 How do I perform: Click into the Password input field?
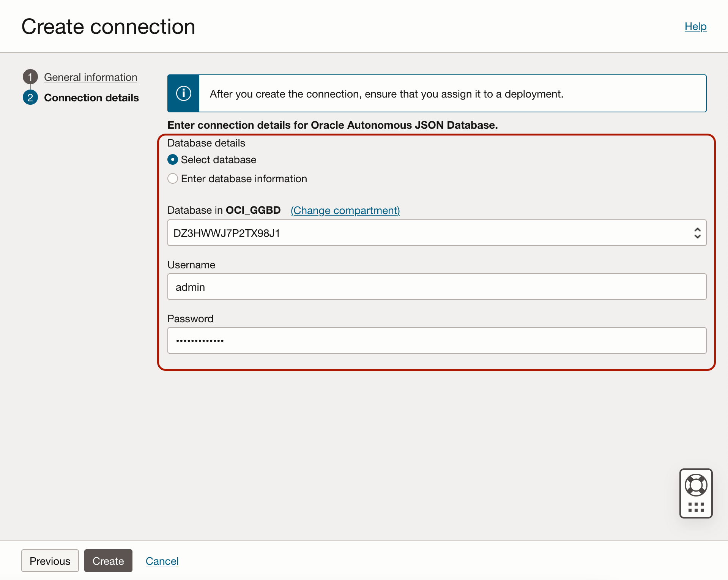point(436,341)
